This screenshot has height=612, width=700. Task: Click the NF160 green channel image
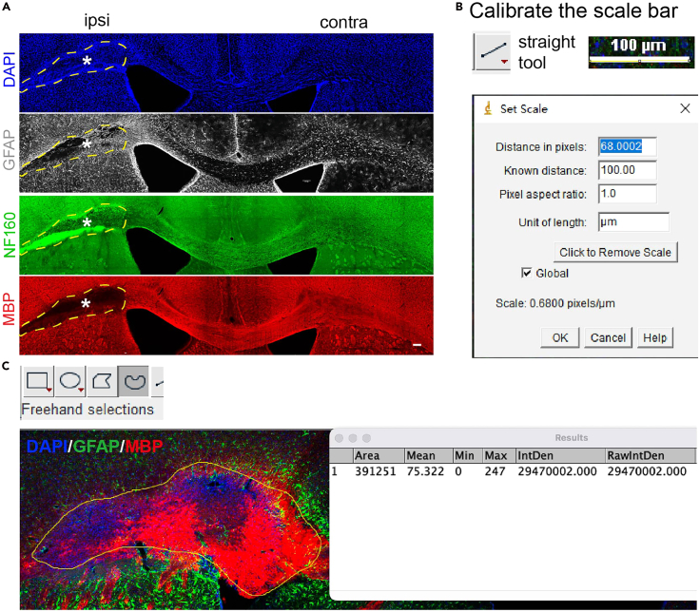point(226,235)
